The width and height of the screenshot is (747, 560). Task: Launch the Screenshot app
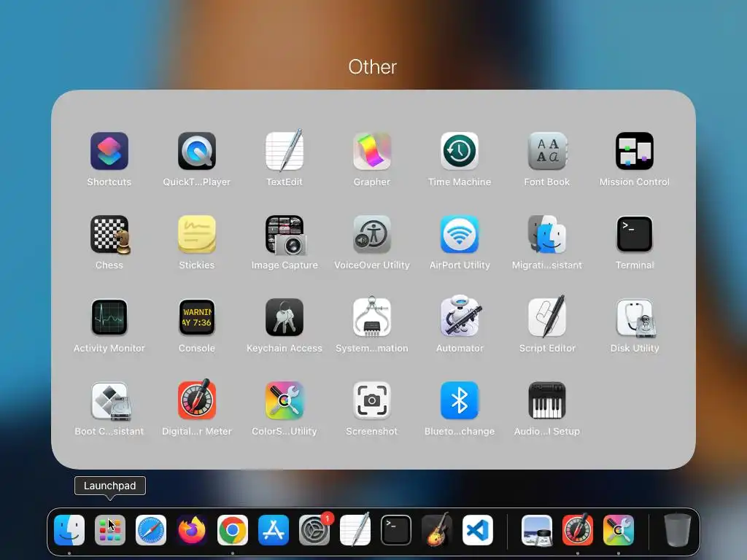372,400
